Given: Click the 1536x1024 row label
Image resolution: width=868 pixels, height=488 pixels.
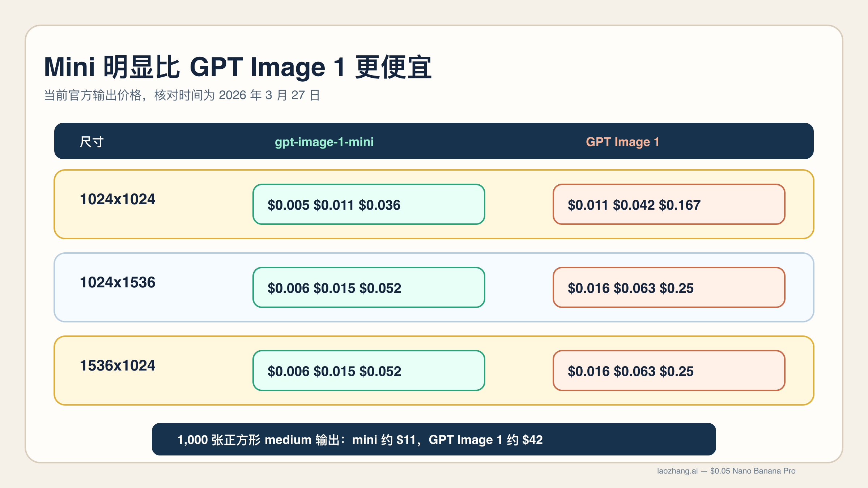Looking at the screenshot, I should pos(117,365).
